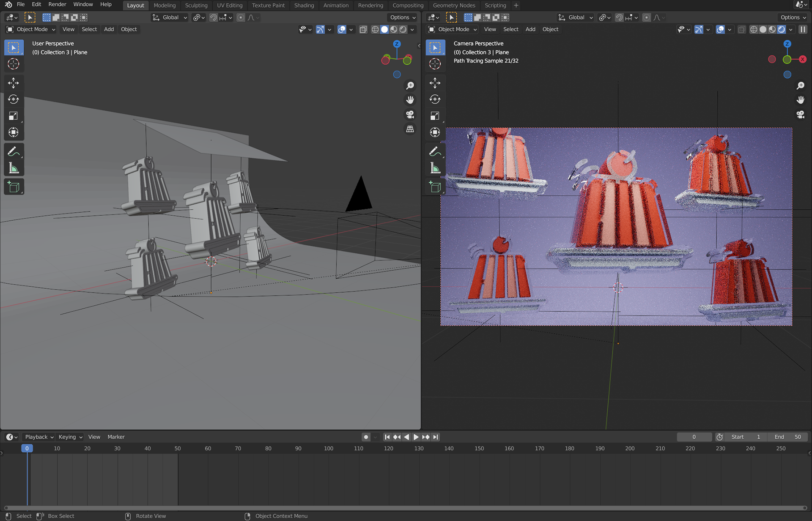
Task: Click the Options button in right viewport
Action: [x=793, y=17]
